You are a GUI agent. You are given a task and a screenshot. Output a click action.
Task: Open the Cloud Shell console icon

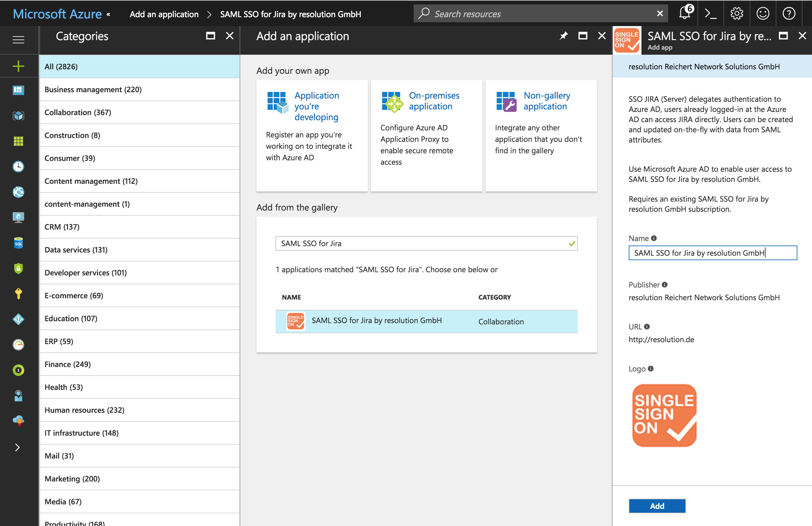(x=711, y=14)
